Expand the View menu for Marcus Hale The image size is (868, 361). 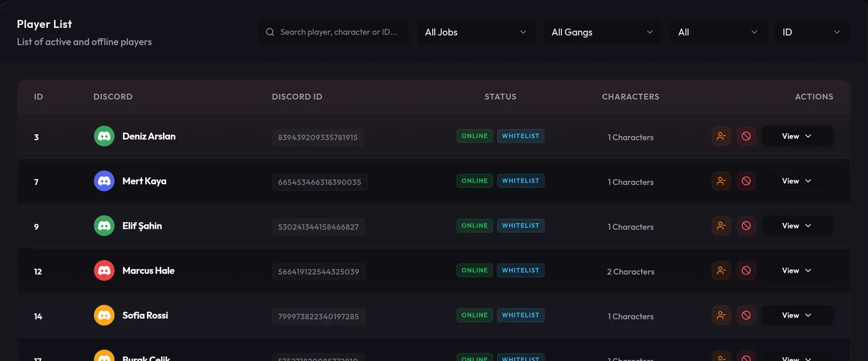pos(797,270)
